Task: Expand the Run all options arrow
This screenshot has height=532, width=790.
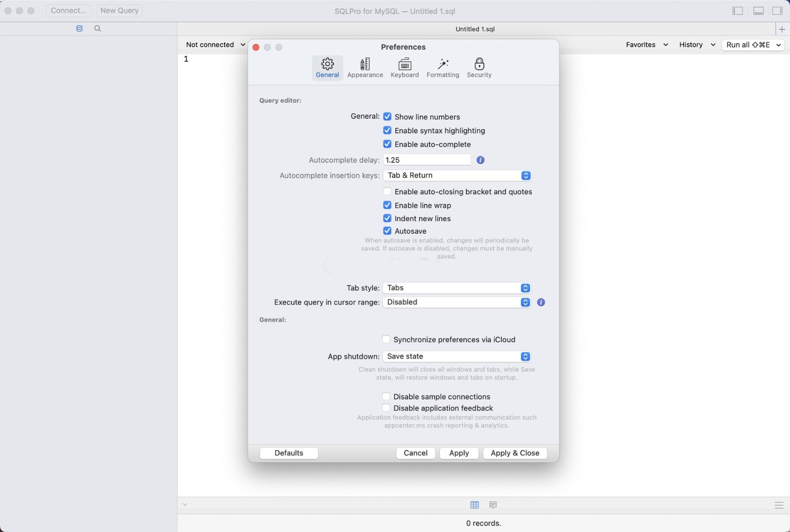Action: (779, 45)
